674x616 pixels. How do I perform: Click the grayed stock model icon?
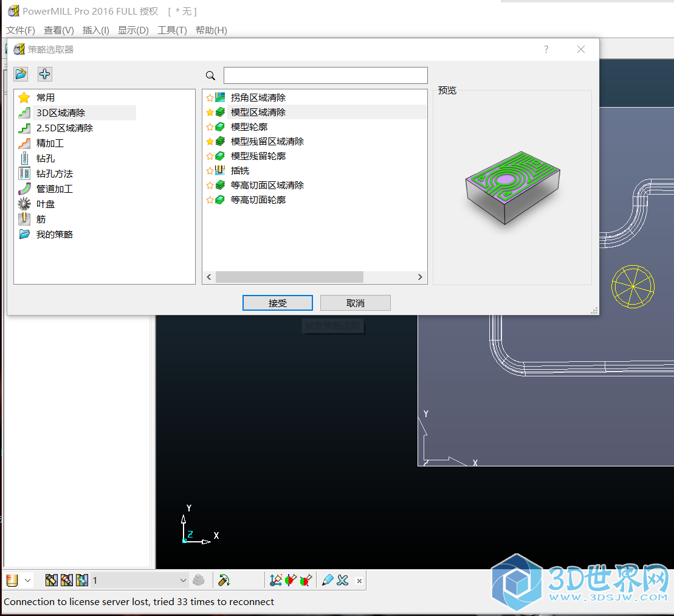[x=199, y=580]
